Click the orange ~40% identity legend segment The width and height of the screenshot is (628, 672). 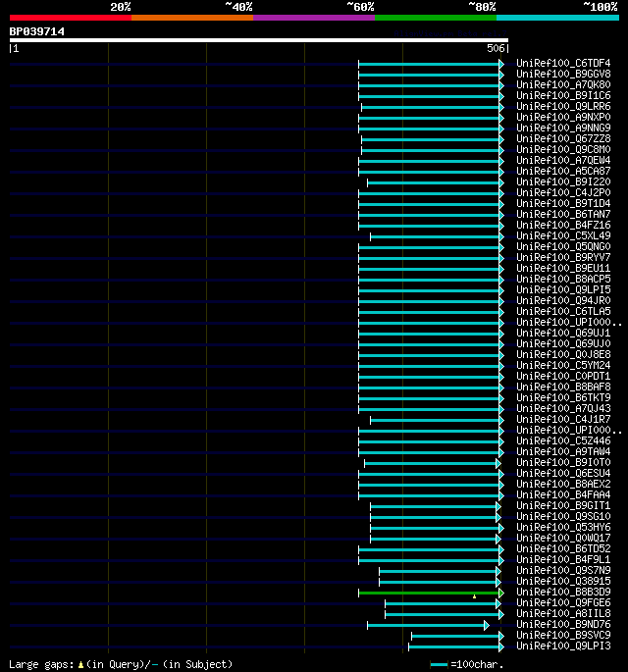192,18
